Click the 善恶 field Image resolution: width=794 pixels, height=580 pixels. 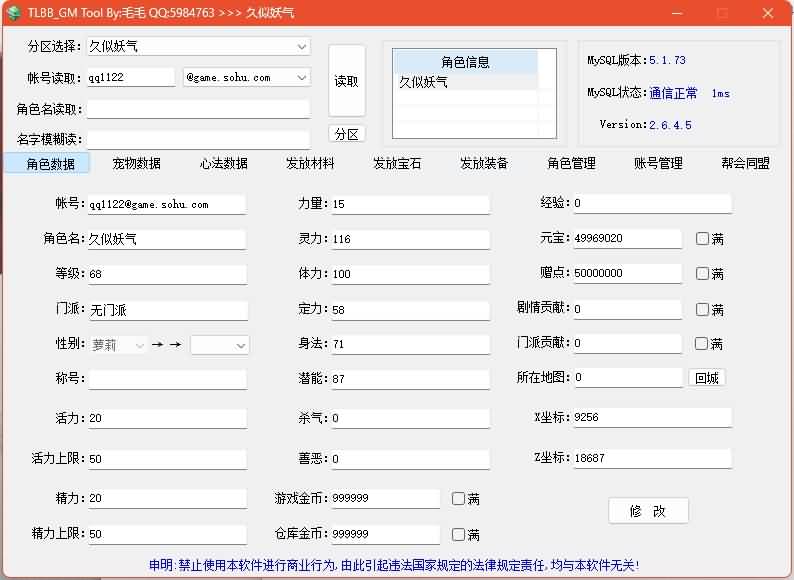click(x=411, y=459)
